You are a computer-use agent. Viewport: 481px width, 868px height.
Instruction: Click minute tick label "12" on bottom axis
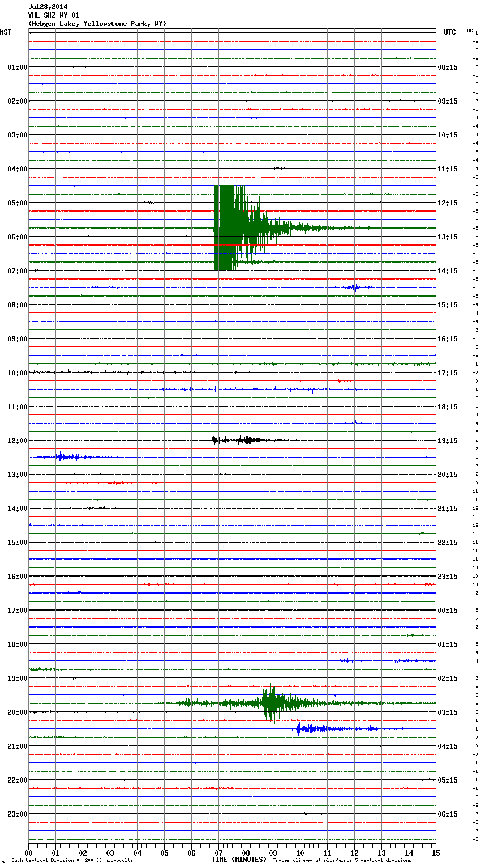tap(354, 853)
